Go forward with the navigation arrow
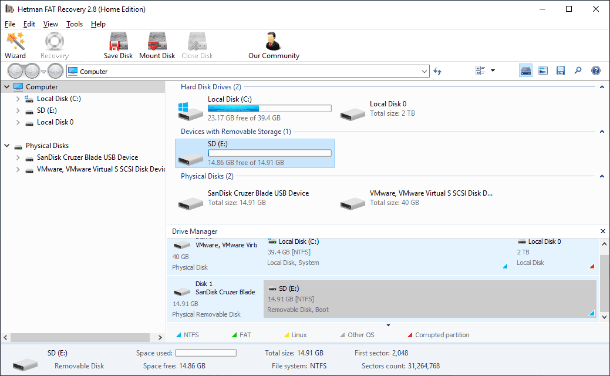610x376 pixels. [32, 71]
